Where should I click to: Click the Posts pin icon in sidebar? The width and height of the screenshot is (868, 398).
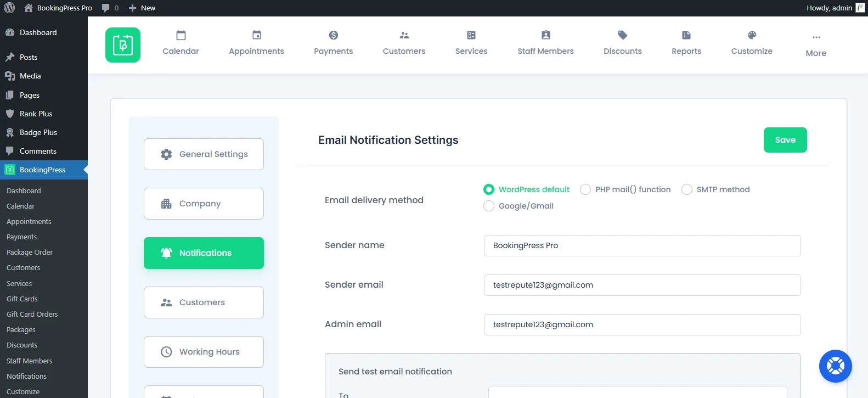10,57
